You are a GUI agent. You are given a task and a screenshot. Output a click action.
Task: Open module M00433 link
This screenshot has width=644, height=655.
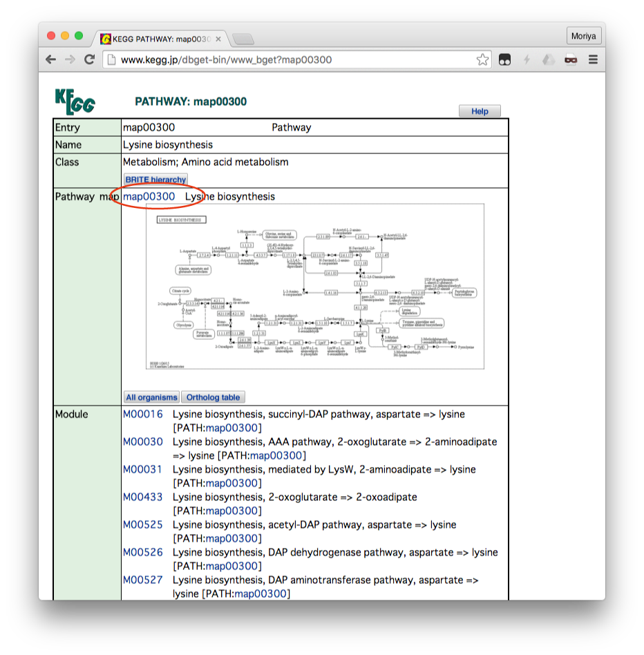(143, 497)
